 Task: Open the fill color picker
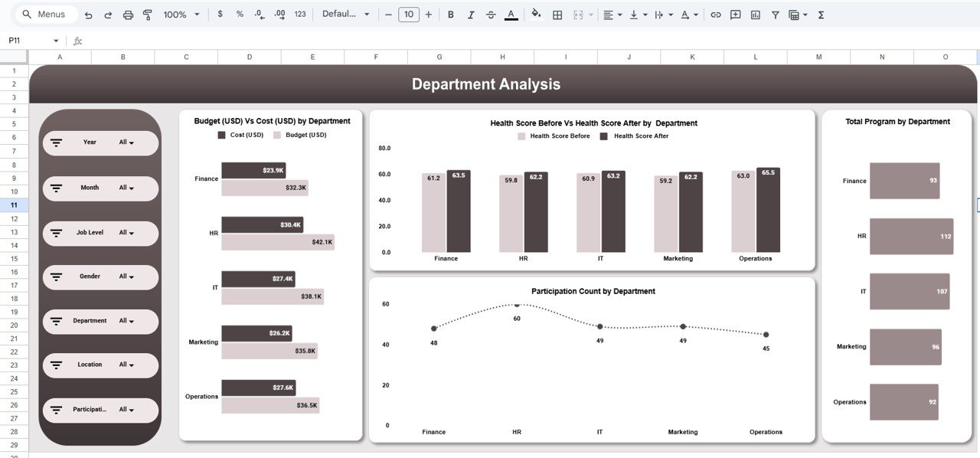[x=536, y=15]
